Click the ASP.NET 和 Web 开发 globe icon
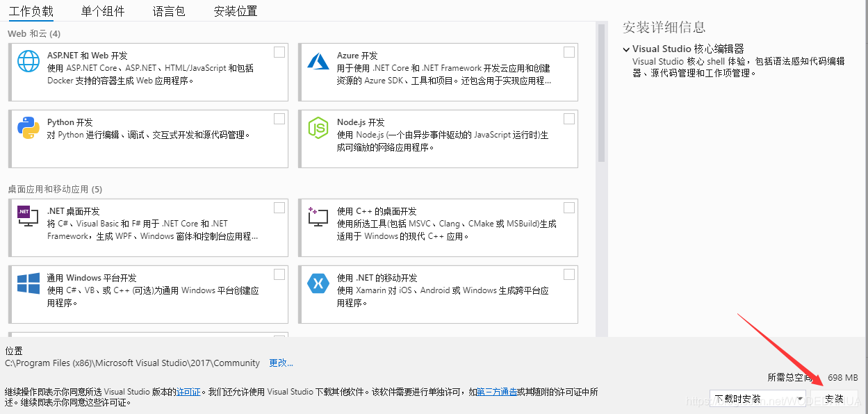 tap(28, 61)
